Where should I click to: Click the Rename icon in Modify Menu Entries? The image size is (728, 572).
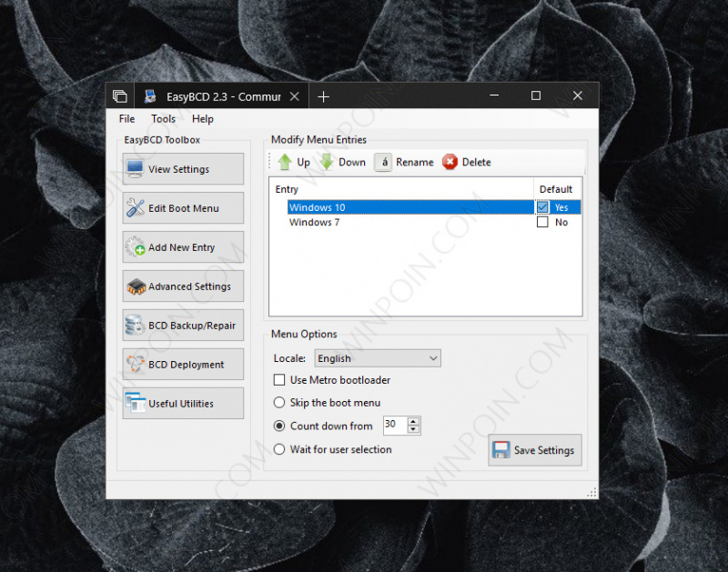pyautogui.click(x=382, y=162)
